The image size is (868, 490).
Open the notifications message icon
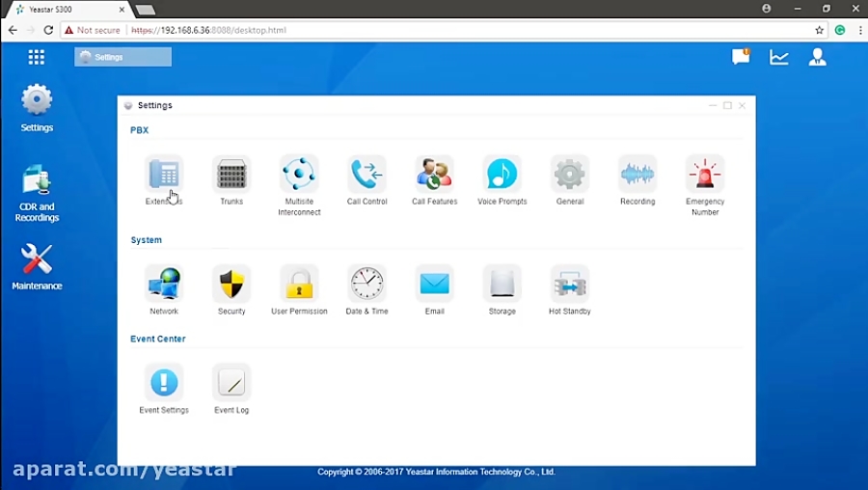point(741,57)
